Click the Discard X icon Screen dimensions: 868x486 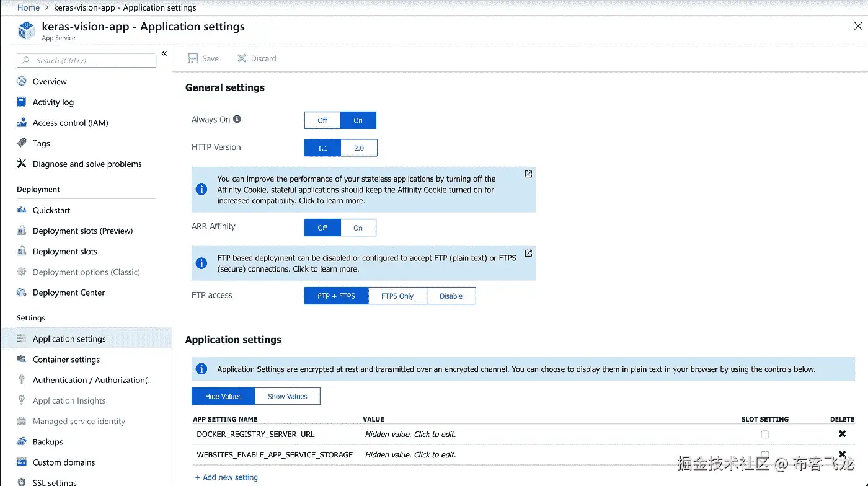point(242,58)
